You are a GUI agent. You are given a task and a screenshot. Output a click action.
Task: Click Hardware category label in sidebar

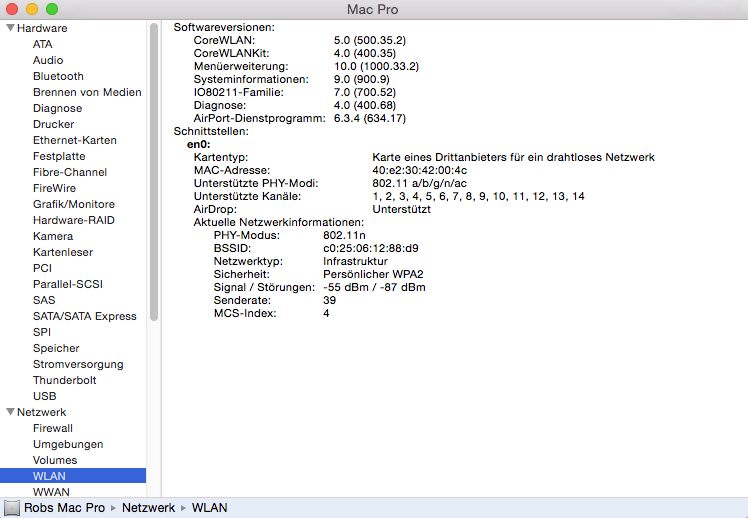[x=42, y=28]
